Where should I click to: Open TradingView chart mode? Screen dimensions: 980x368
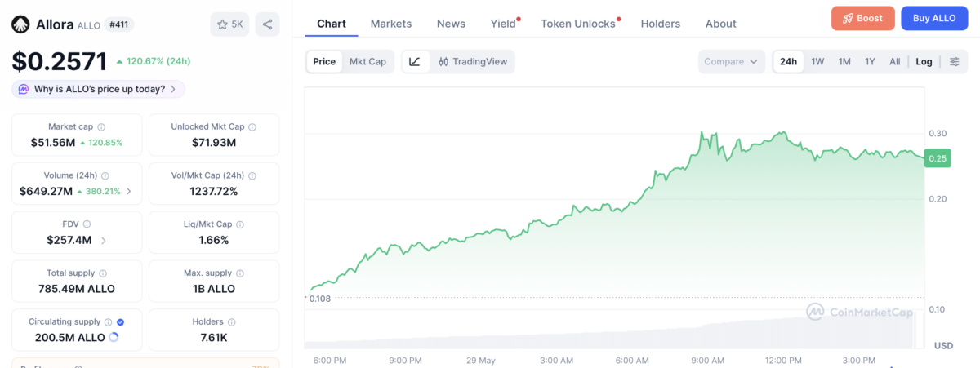(x=472, y=61)
